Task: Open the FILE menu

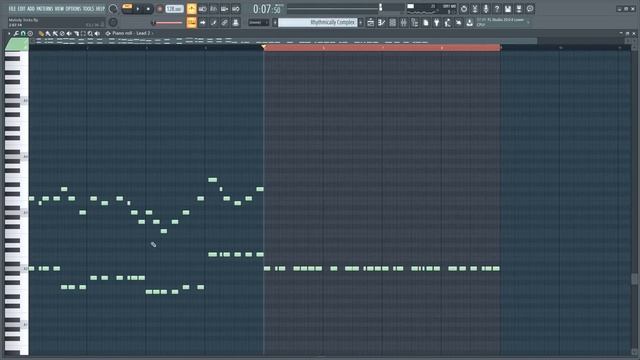Action: (x=13, y=8)
